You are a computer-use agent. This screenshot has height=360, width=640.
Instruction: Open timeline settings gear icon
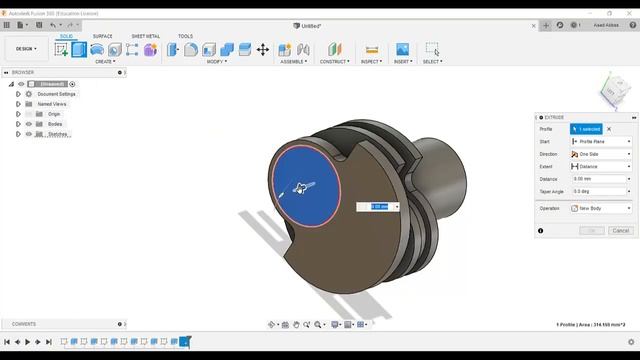click(x=631, y=342)
